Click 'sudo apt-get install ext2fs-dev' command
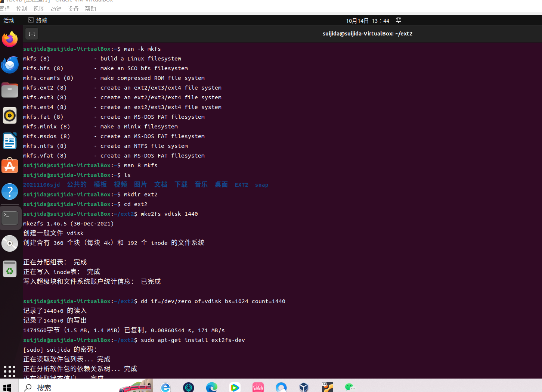542x392 pixels. point(193,340)
